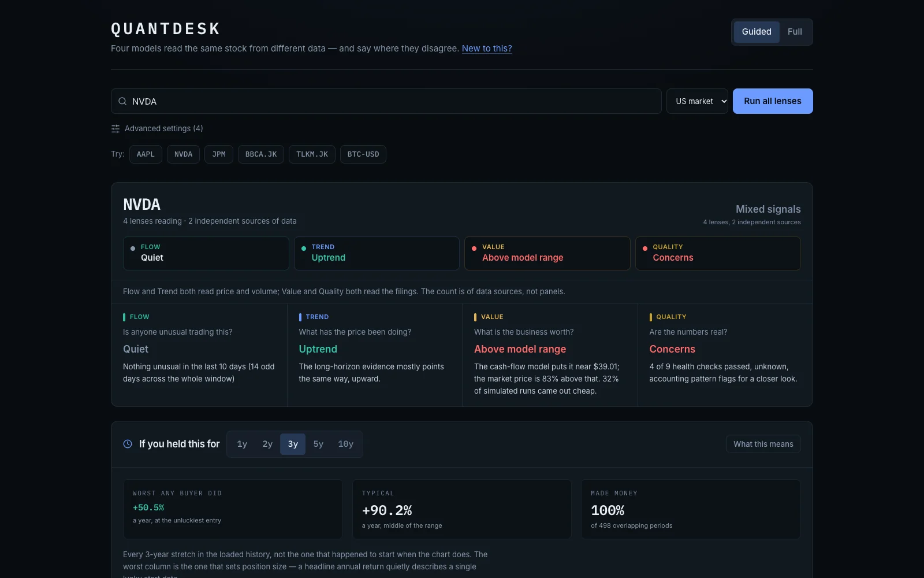Expand Advanced settings (4)
924x578 pixels.
click(157, 128)
